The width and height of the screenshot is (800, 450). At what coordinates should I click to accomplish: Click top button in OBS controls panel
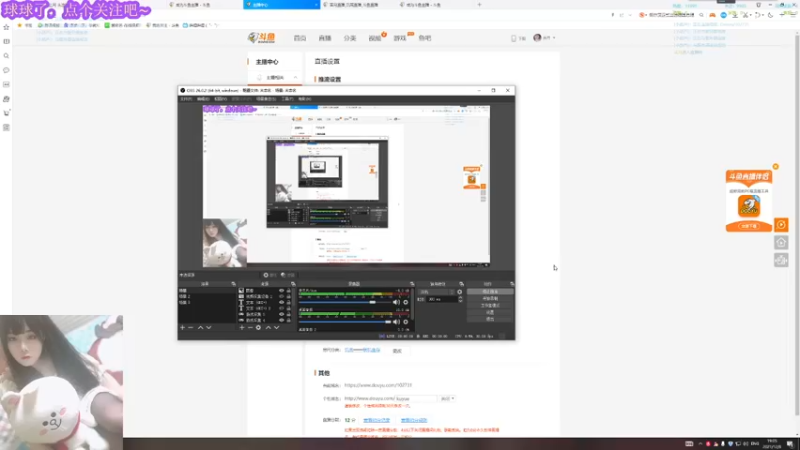[x=490, y=292]
